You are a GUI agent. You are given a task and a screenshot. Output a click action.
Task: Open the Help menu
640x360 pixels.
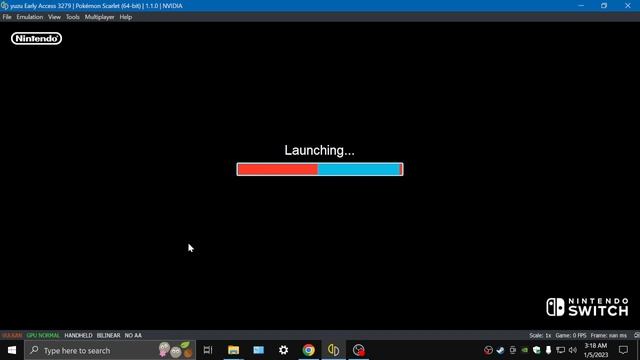click(x=126, y=17)
